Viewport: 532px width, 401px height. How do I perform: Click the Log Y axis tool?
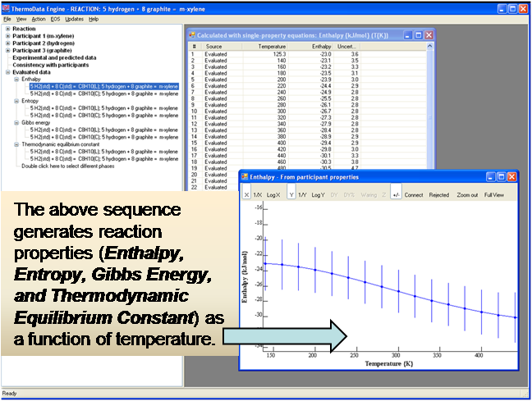[318, 194]
